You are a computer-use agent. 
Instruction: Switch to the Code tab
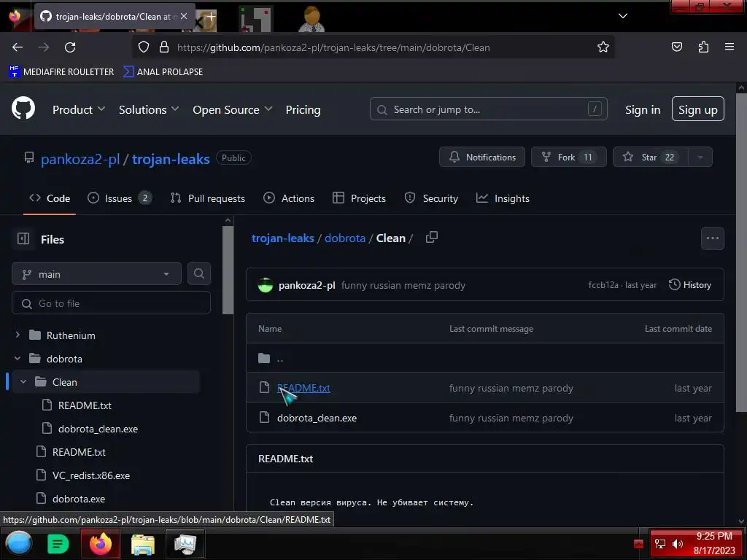pos(50,198)
